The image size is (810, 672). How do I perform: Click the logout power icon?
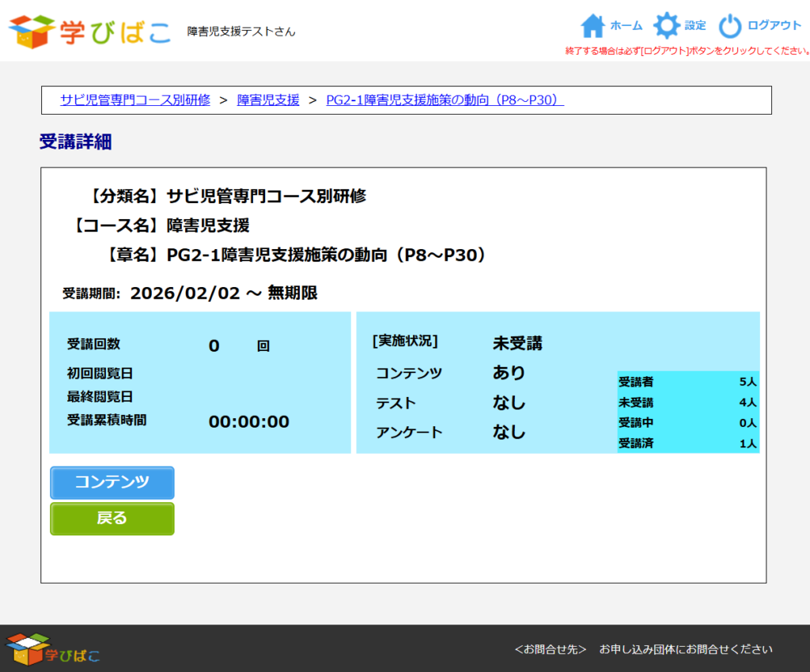tap(730, 26)
